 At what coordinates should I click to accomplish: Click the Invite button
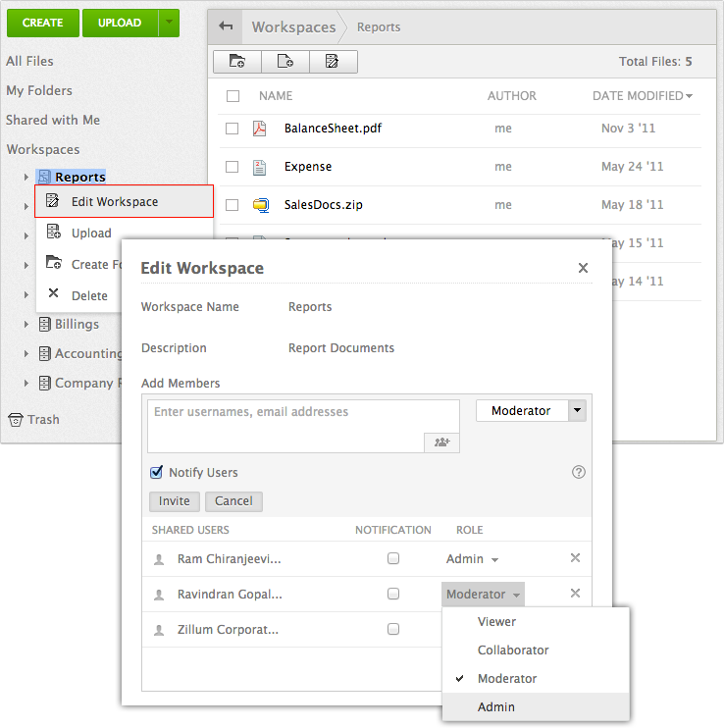tap(174, 501)
